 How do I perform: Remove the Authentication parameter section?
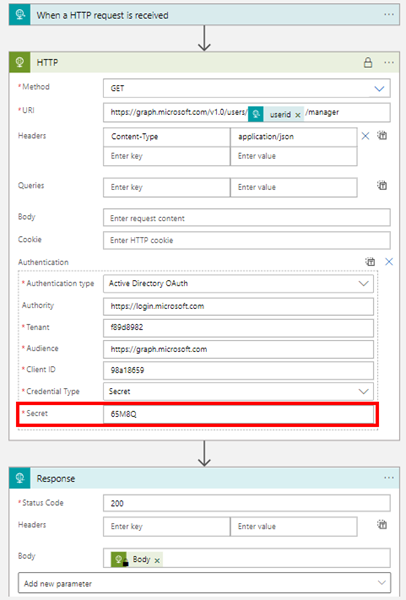pos(389,262)
